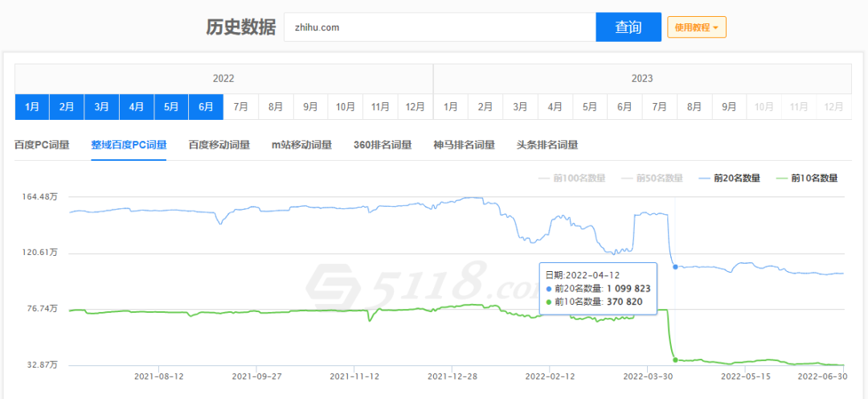
Task: Switch to the 百度移动词量 tab
Action: 219,145
